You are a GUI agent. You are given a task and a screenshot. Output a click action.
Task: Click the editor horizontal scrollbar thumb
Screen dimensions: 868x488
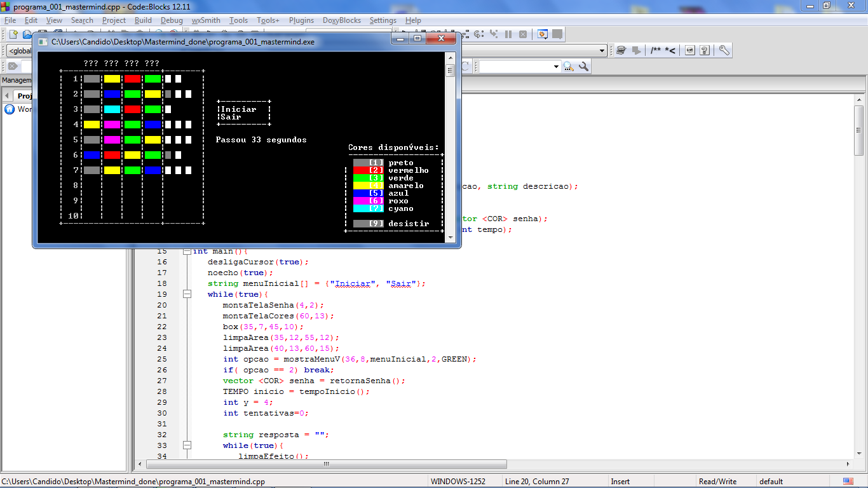[326, 464]
